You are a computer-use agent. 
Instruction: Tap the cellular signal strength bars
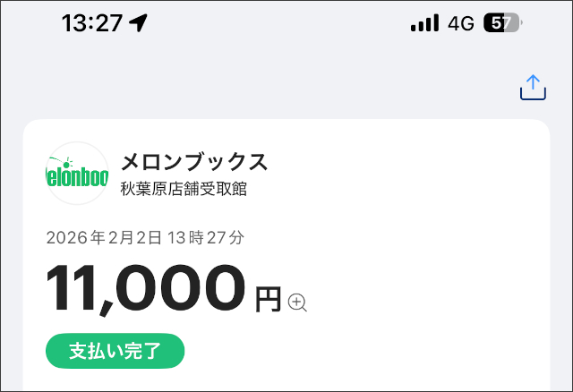click(x=424, y=23)
